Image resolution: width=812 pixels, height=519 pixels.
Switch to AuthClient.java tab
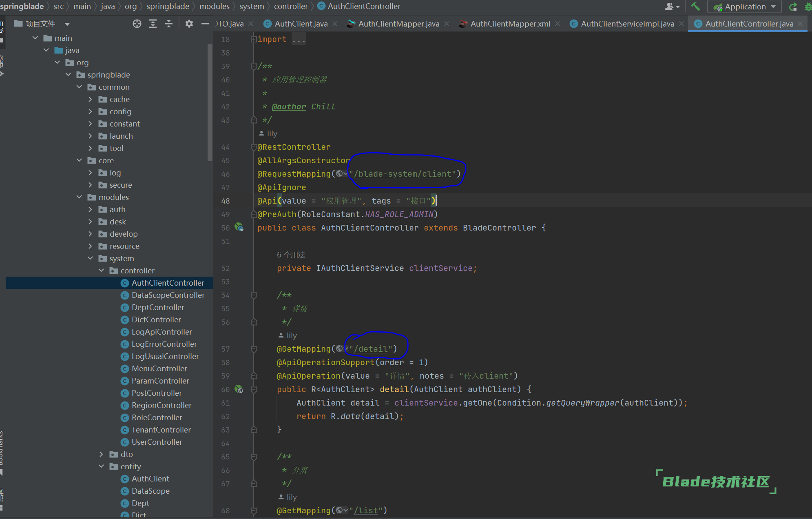point(301,24)
